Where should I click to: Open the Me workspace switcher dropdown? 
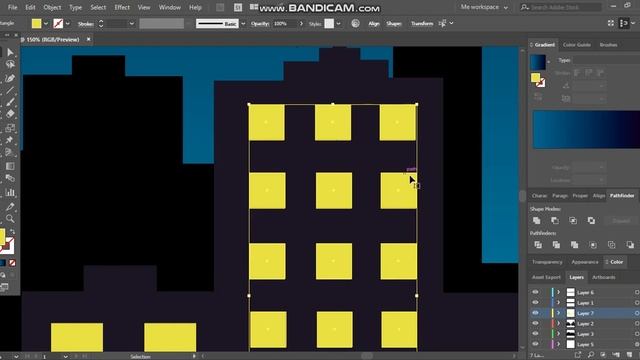pyautogui.click(x=484, y=7)
